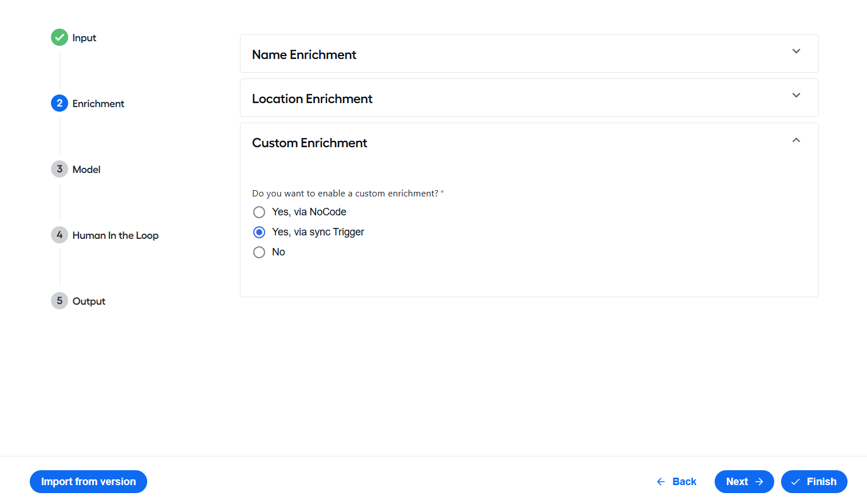Click the step 5 Output number icon
The image size is (867, 504).
coord(60,301)
